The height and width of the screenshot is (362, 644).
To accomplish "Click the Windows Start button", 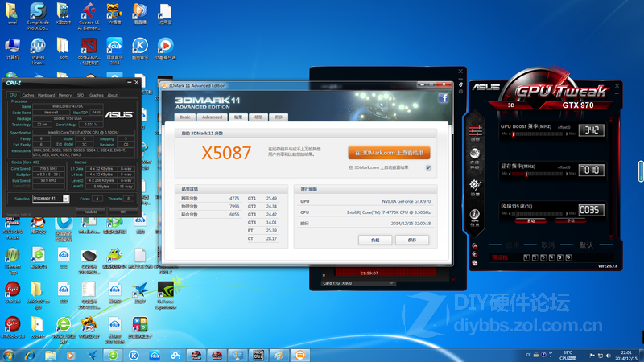I will 9,355.
